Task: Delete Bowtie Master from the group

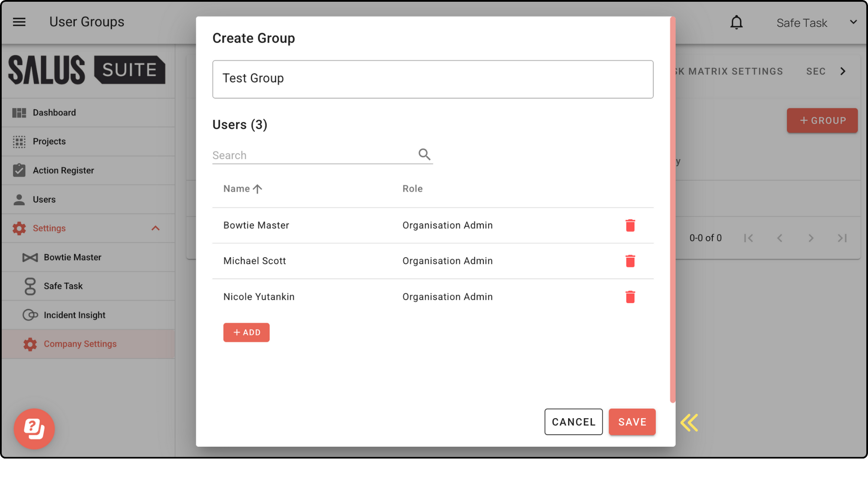Action: pos(630,226)
